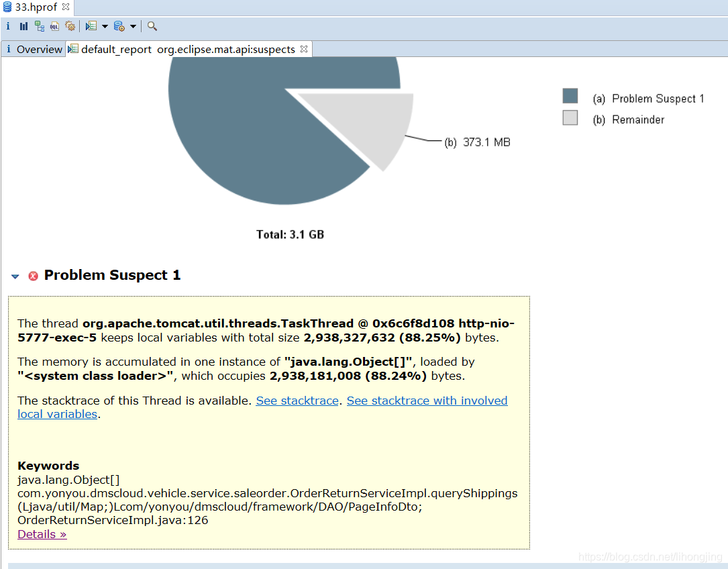The height and width of the screenshot is (569, 728).
Task: Click the red error icon beside Problem Suspect 1
Action: click(33, 276)
